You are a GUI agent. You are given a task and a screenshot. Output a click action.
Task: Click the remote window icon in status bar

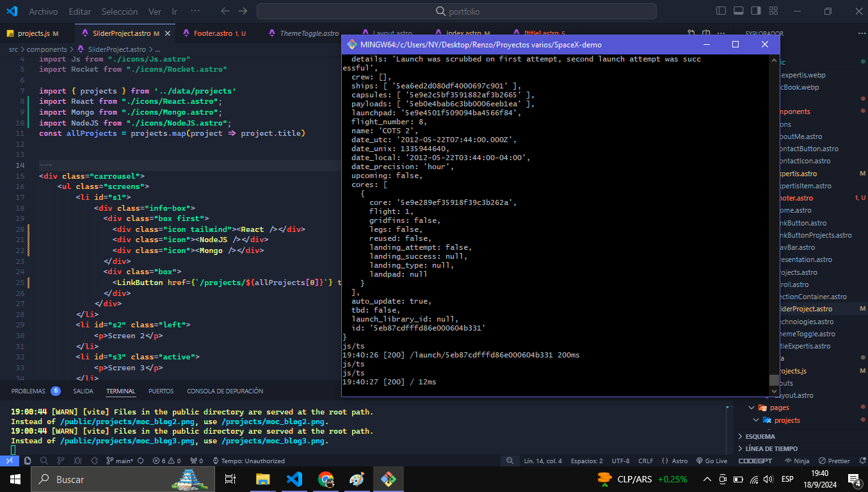point(10,461)
